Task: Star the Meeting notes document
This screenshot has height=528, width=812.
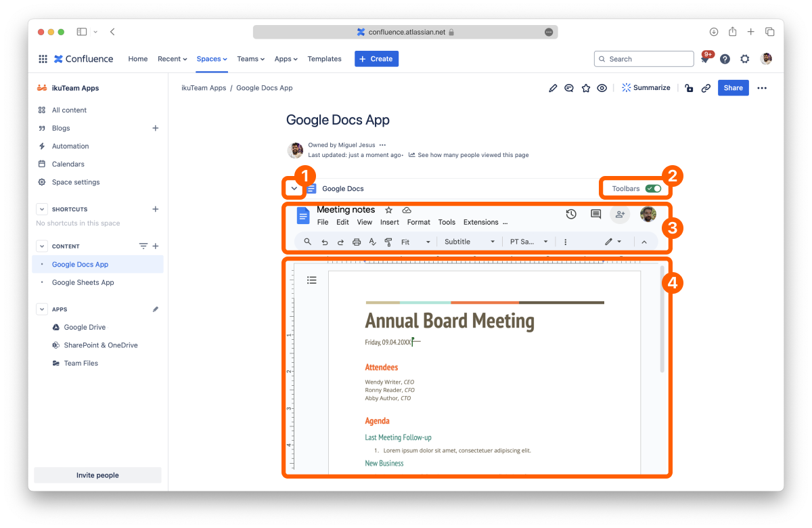Action: tap(388, 210)
